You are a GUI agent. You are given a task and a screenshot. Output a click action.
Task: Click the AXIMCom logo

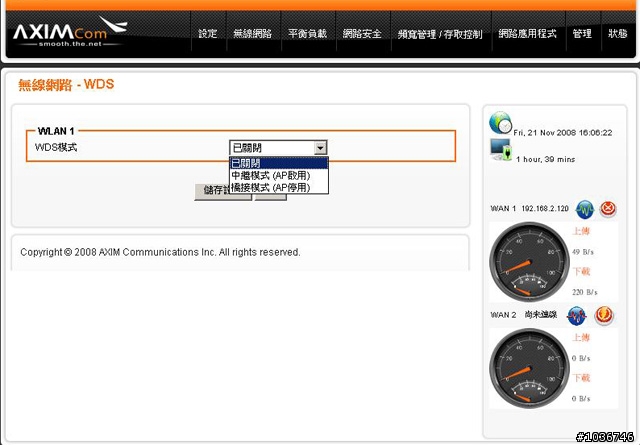point(70,32)
